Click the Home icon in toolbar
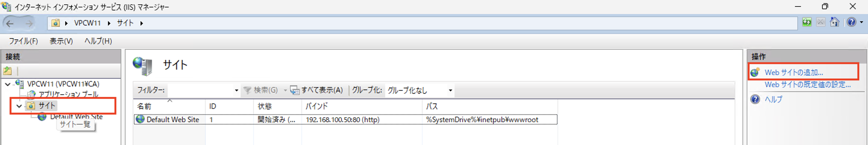 tap(835, 23)
